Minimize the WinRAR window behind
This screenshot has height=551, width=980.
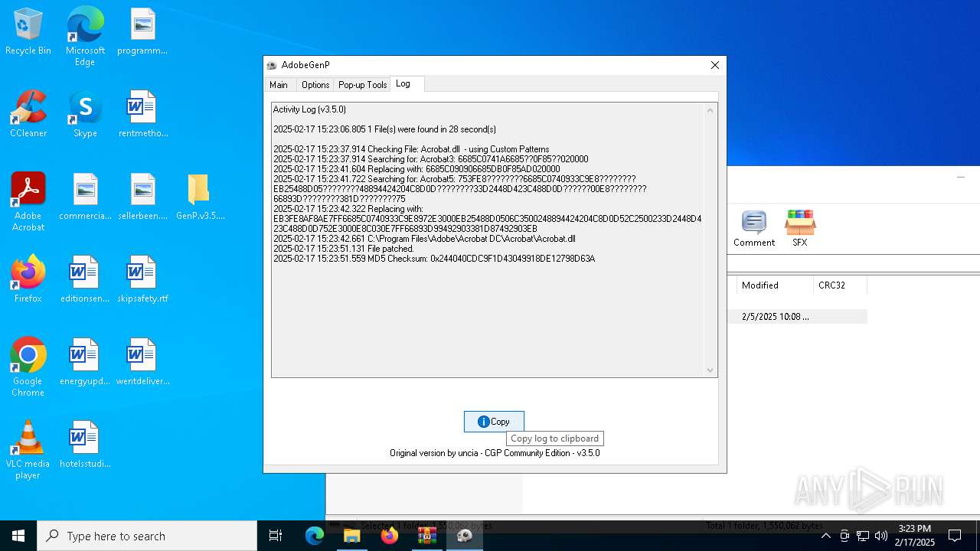(x=961, y=177)
